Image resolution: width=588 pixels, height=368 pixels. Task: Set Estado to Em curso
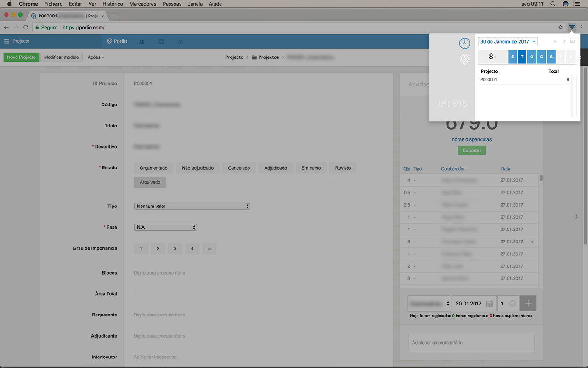pos(311,168)
